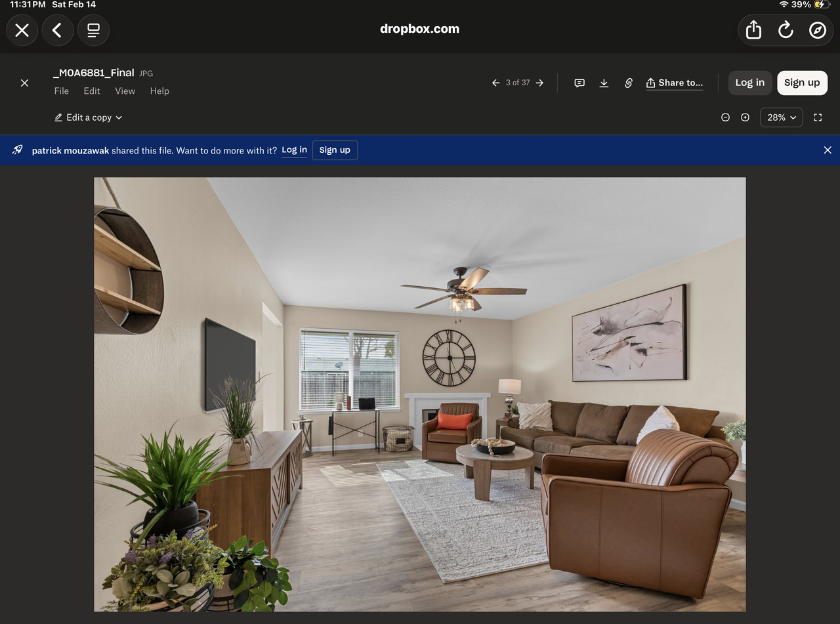840x624 pixels.
Task: Click the living room photo preview
Action: click(419, 394)
